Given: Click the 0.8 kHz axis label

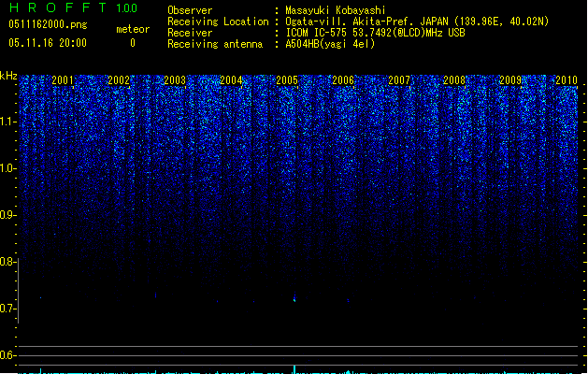Looking at the screenshot, I should pyautogui.click(x=7, y=262).
